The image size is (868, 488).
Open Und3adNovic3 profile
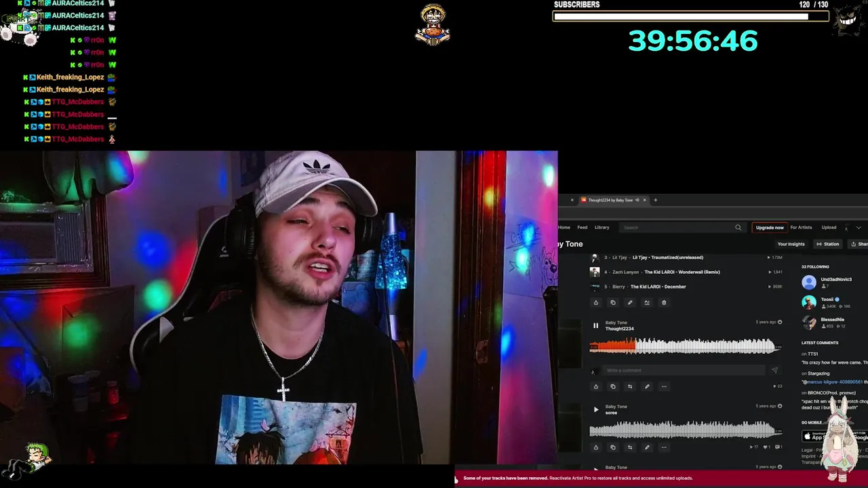836,279
